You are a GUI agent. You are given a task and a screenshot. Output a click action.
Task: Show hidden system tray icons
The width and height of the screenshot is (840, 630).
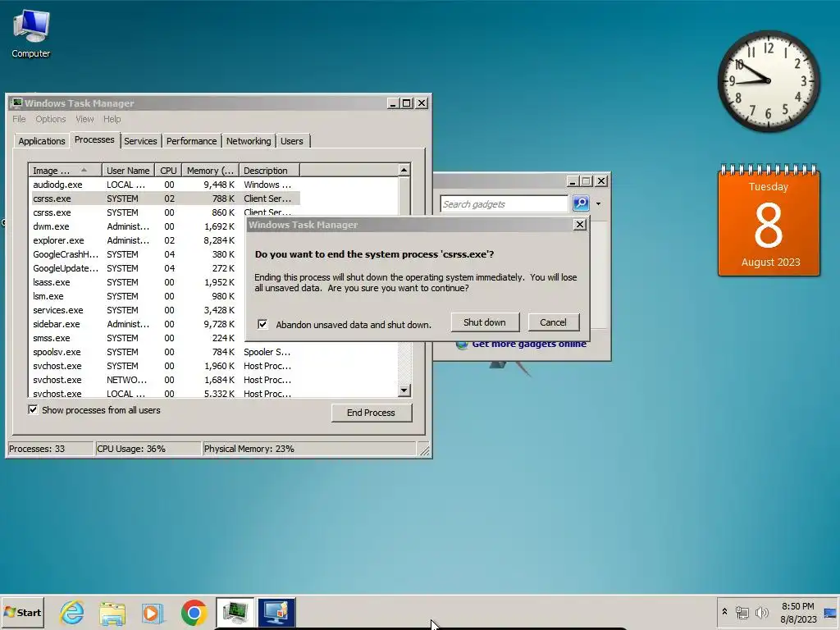click(x=724, y=612)
